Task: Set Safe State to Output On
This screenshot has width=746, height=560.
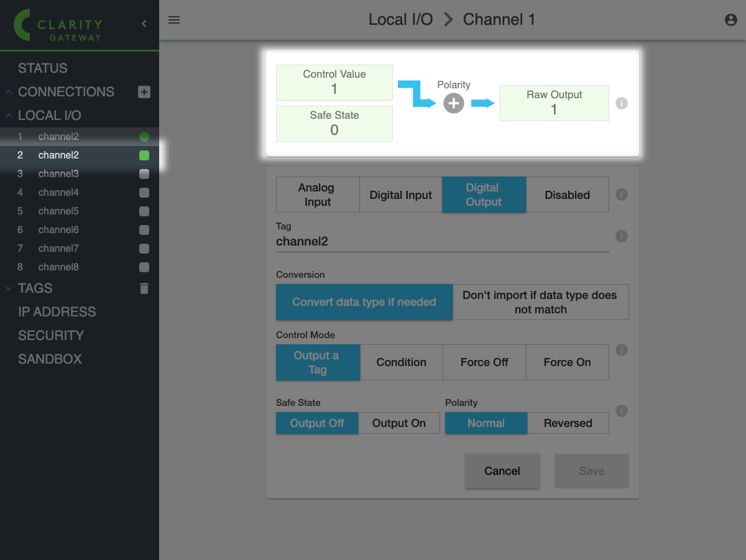Action: 398,423
